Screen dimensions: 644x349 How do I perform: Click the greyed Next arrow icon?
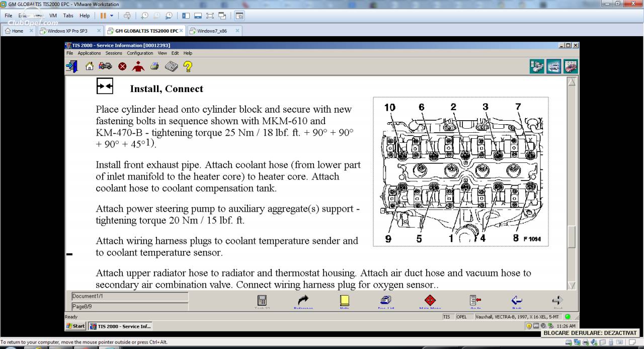coord(557,301)
